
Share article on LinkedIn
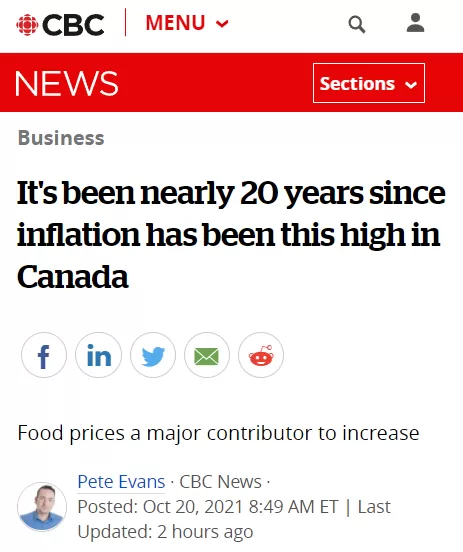pyautogui.click(x=99, y=355)
